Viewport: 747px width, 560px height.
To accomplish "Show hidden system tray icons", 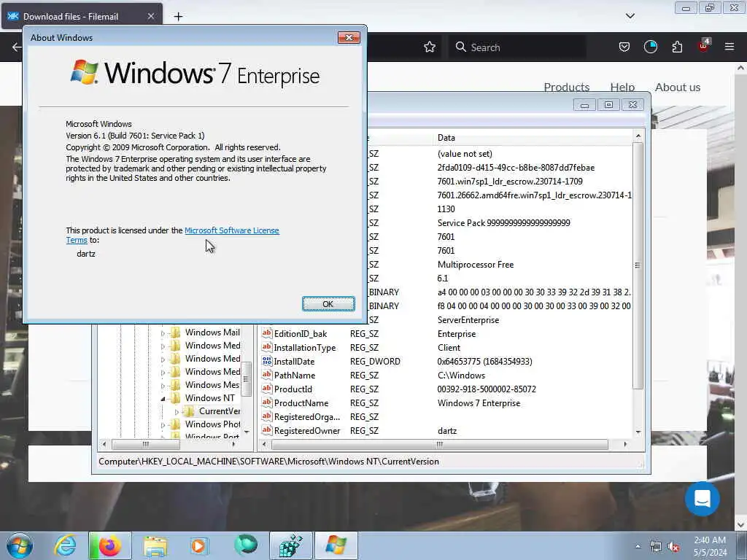I will tap(638, 547).
